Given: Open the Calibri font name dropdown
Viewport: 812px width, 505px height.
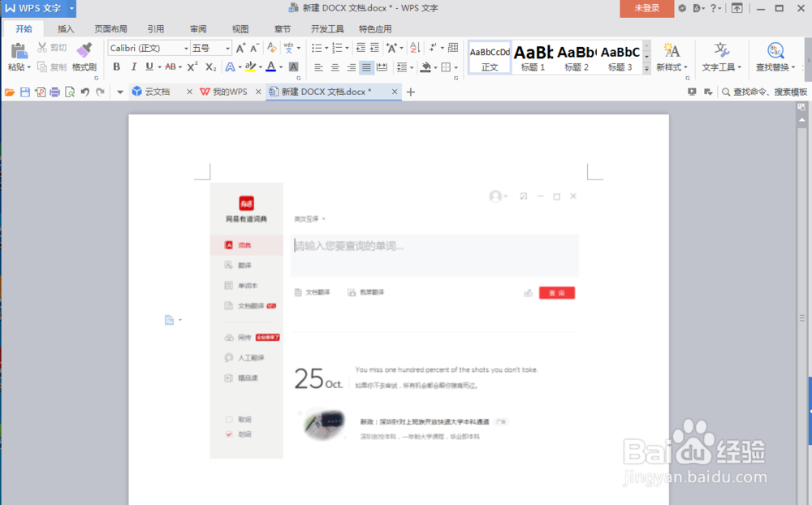Looking at the screenshot, I should [149, 47].
